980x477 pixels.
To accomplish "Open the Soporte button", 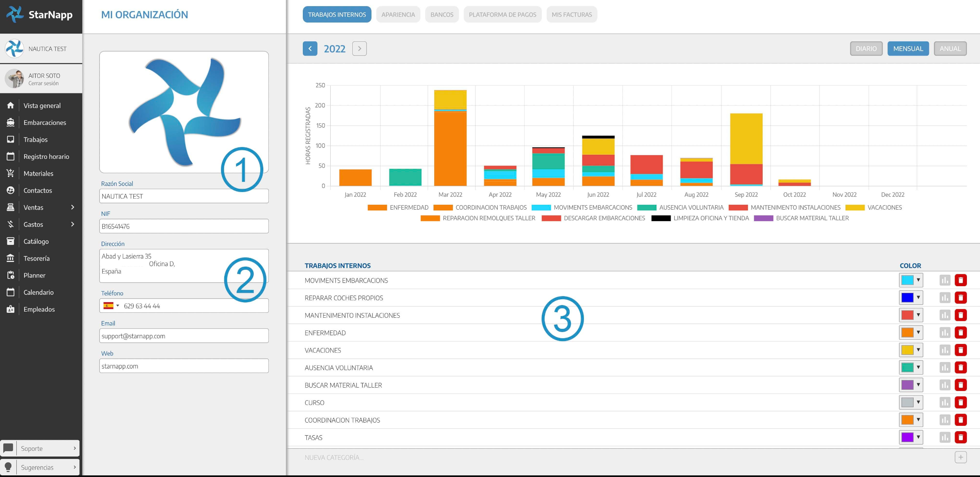I will coord(40,448).
